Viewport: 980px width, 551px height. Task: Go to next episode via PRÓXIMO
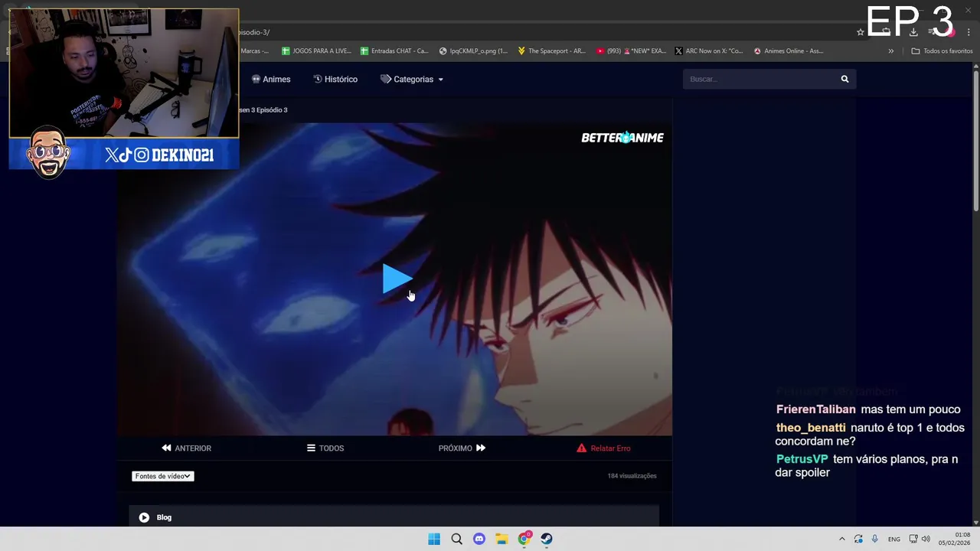click(x=462, y=448)
